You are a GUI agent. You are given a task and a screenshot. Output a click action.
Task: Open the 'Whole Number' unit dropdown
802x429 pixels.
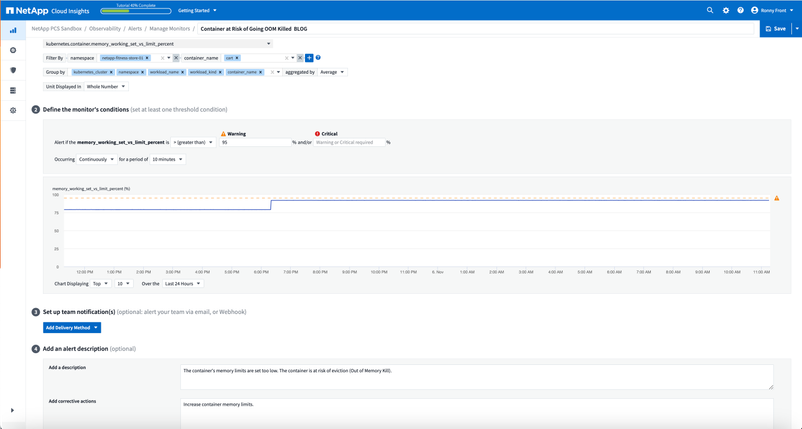coord(105,87)
